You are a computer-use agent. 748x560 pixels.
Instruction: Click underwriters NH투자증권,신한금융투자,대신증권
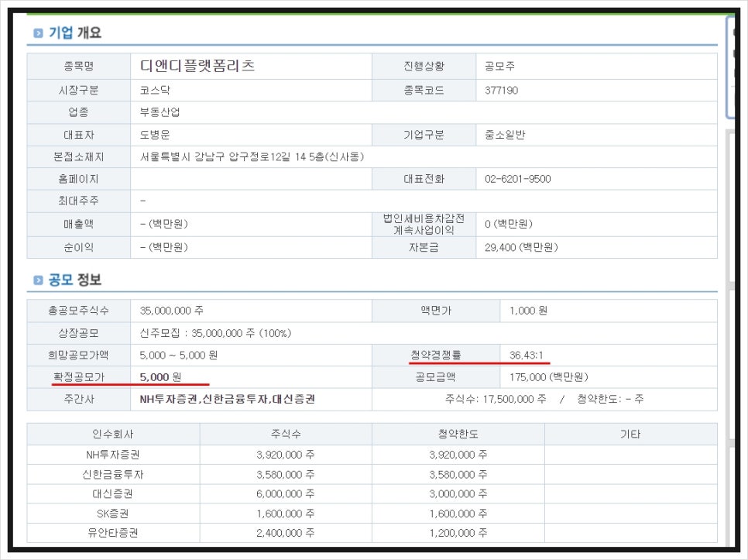coord(227,399)
